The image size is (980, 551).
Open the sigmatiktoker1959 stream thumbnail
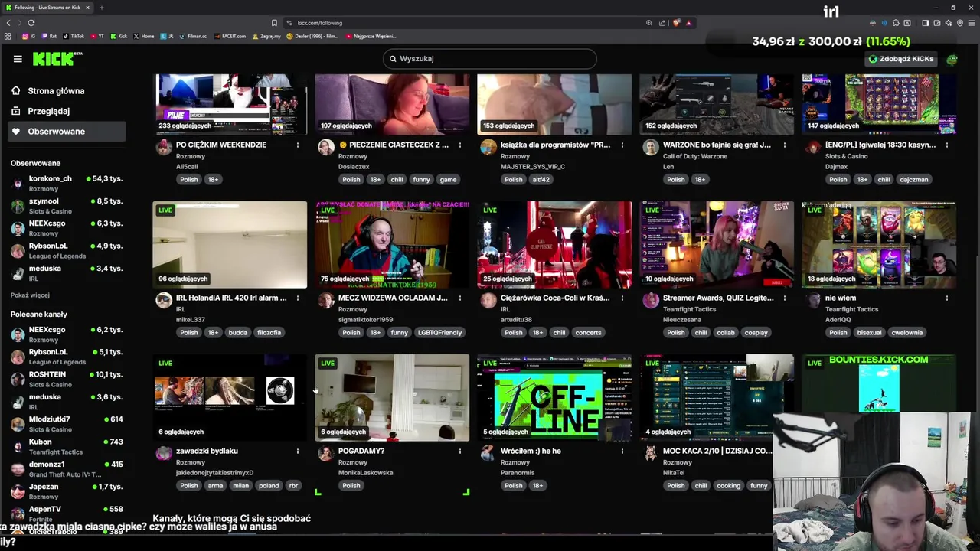392,245
